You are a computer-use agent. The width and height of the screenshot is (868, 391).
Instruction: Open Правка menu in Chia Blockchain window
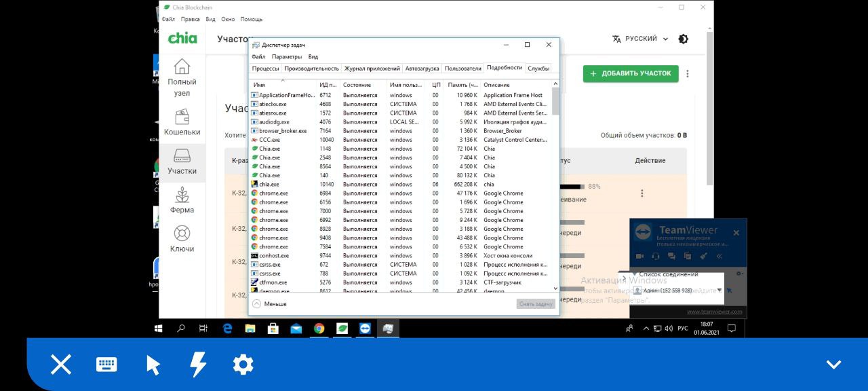pos(191,19)
